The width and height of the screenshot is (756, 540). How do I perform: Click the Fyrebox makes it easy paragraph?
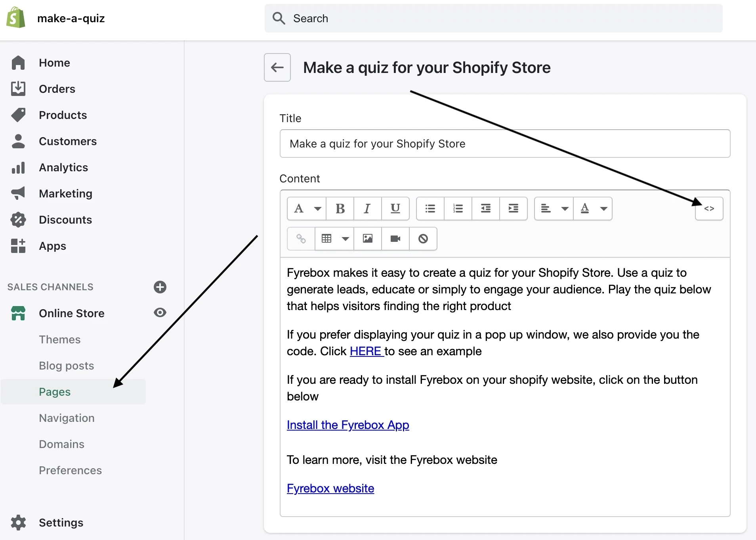tap(499, 289)
